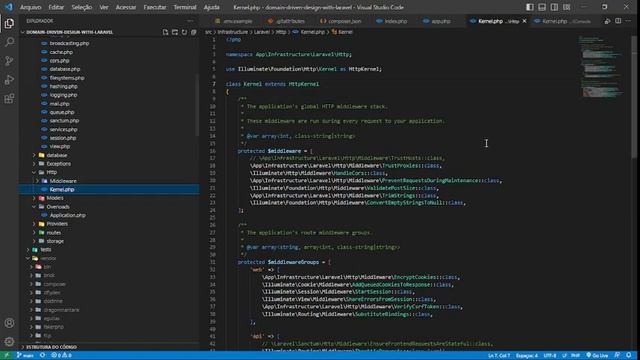Open the Explorer panel more actions ellipsis
Image resolution: width=640 pixels, height=360 pixels.
tap(190, 21)
